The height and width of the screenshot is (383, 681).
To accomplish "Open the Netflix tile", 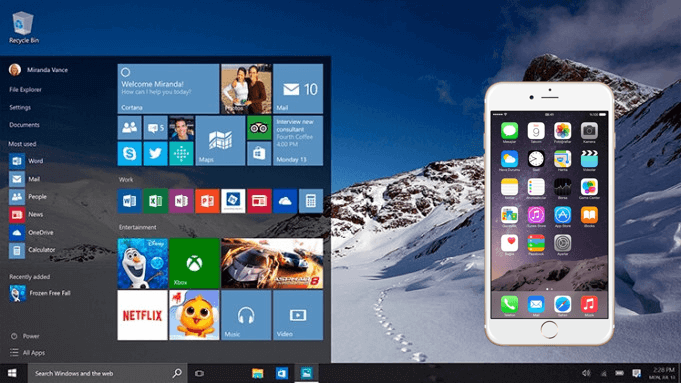I will click(142, 315).
